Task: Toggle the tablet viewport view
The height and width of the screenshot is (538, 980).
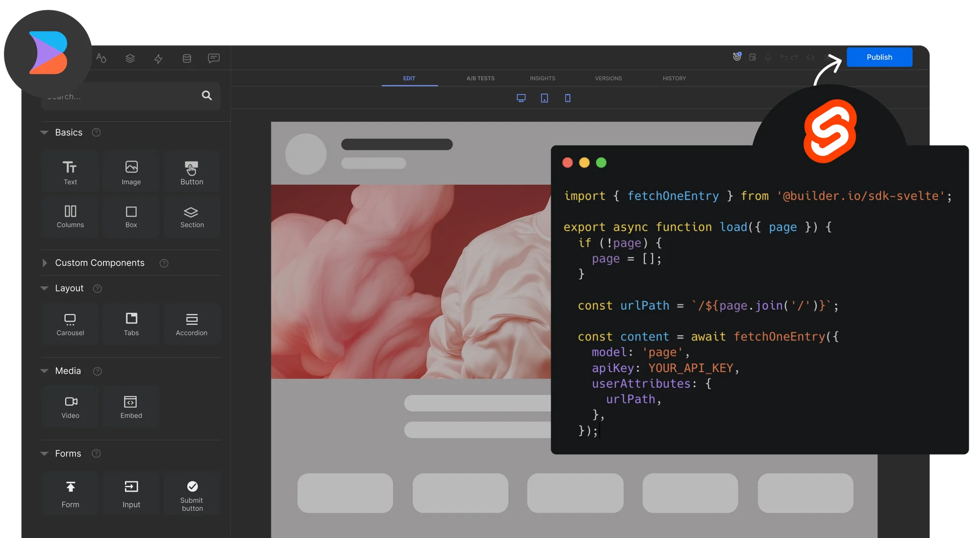Action: click(x=544, y=98)
